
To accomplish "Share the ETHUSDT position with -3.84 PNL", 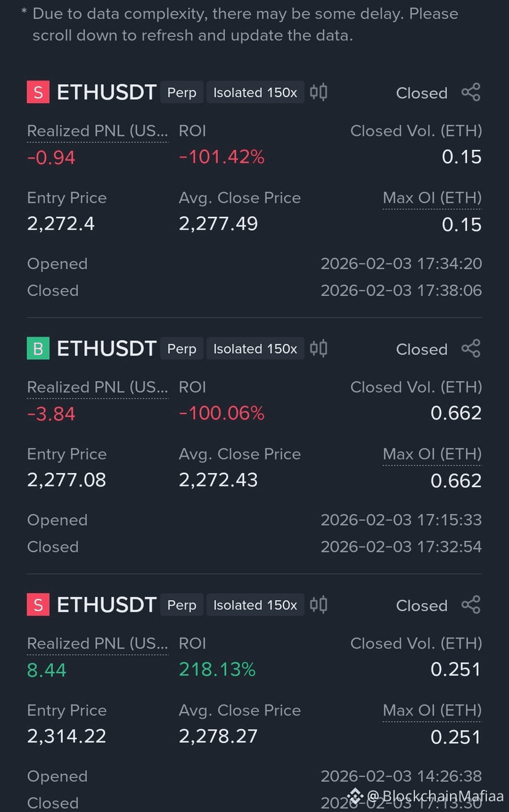I will 471,349.
